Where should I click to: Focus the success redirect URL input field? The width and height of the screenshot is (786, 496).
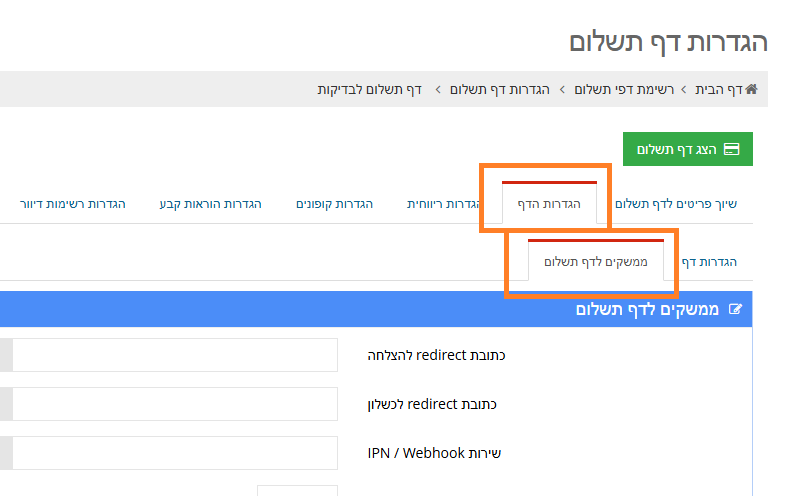click(x=170, y=355)
